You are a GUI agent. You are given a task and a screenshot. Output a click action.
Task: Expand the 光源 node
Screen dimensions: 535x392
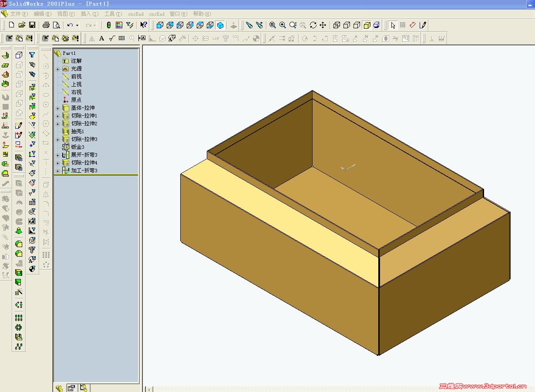click(x=57, y=69)
